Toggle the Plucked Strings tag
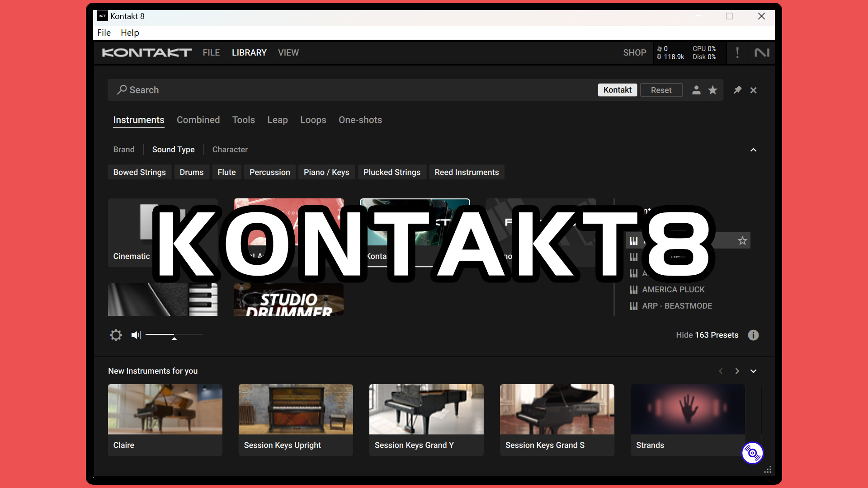 pyautogui.click(x=392, y=172)
